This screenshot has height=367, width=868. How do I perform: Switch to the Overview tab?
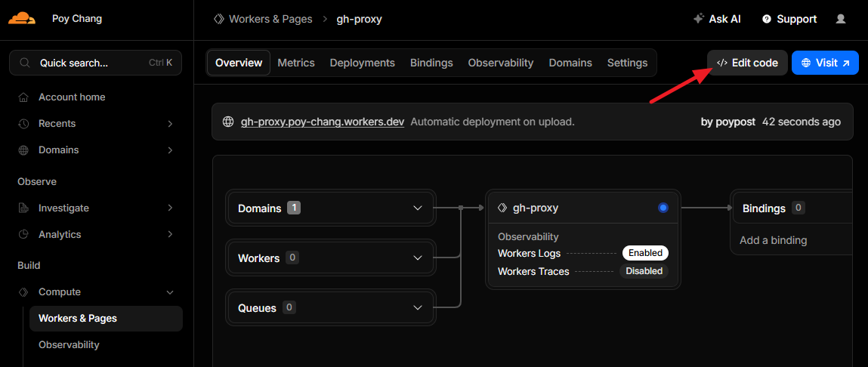click(x=239, y=63)
